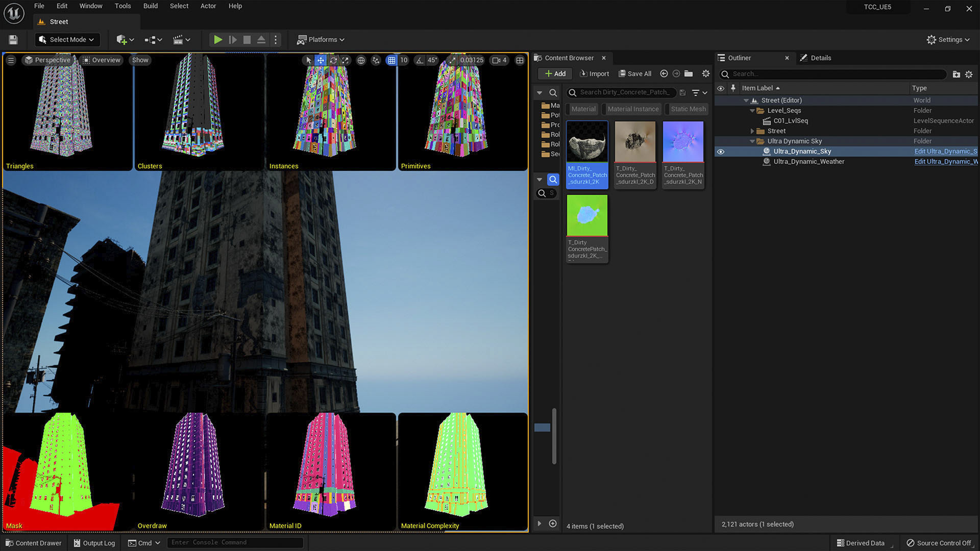
Task: Click the green Play button
Action: click(x=218, y=40)
